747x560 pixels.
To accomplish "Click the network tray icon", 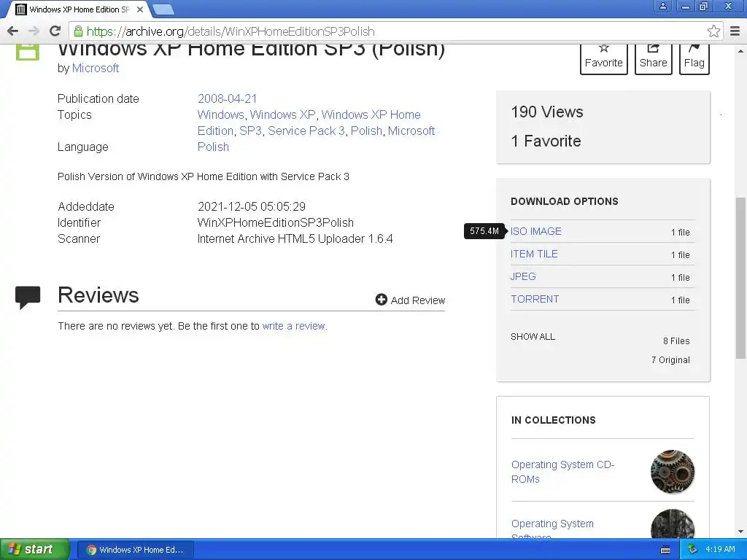I will [692, 550].
